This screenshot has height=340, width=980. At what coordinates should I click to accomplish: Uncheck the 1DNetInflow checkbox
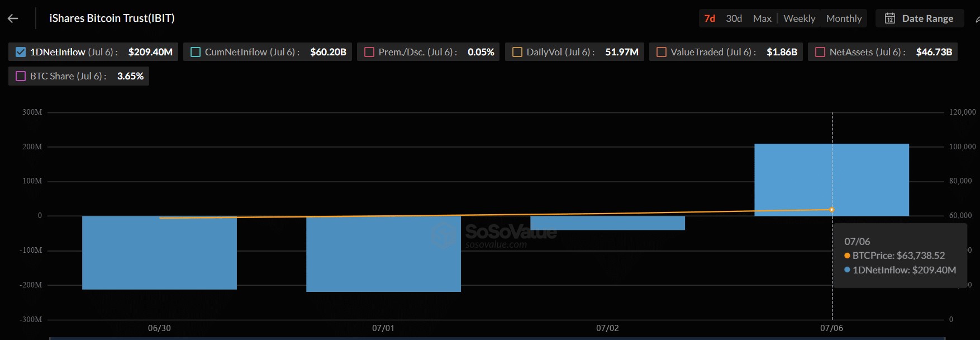[x=21, y=52]
